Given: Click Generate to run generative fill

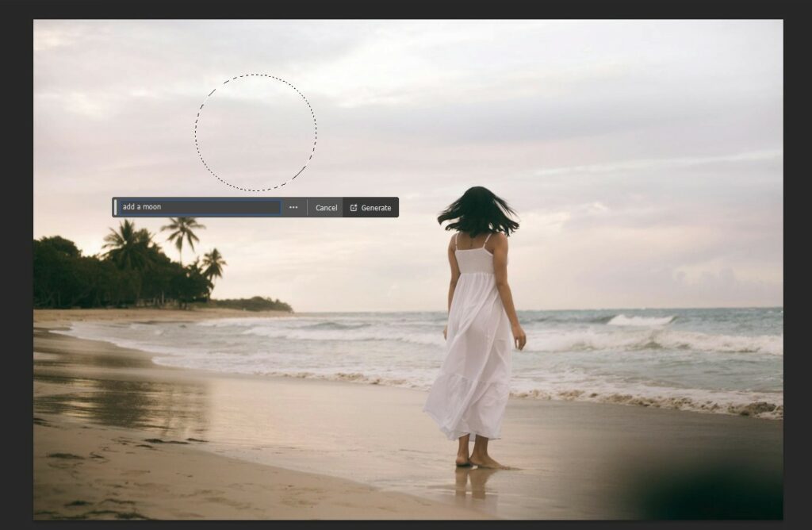Looking at the screenshot, I should click(x=374, y=207).
